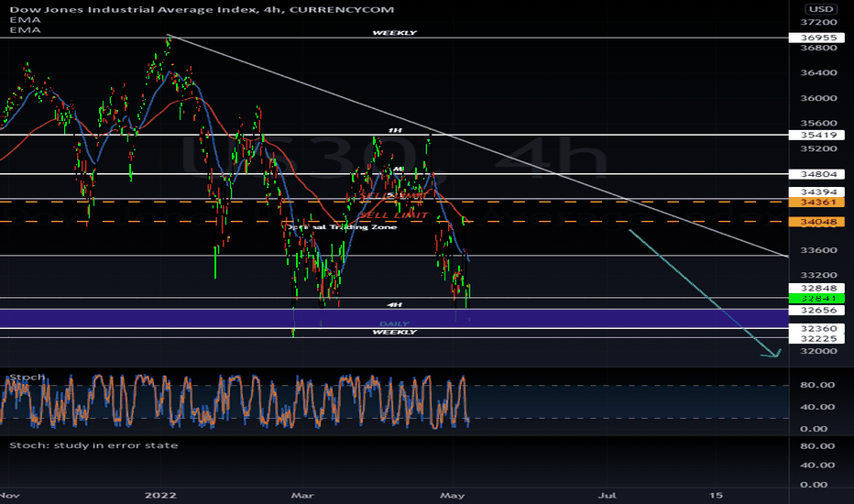Click the May label on time axis
This screenshot has height=504, width=854.
(x=452, y=495)
